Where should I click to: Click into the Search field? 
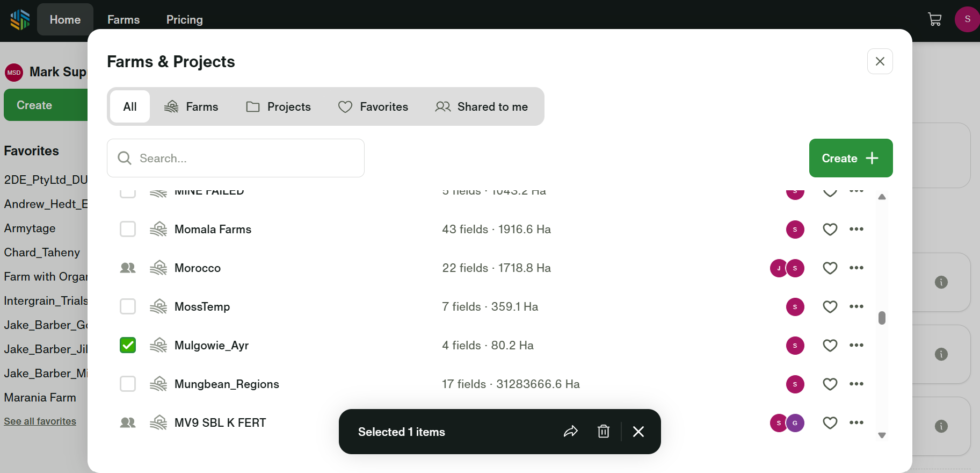click(236, 158)
